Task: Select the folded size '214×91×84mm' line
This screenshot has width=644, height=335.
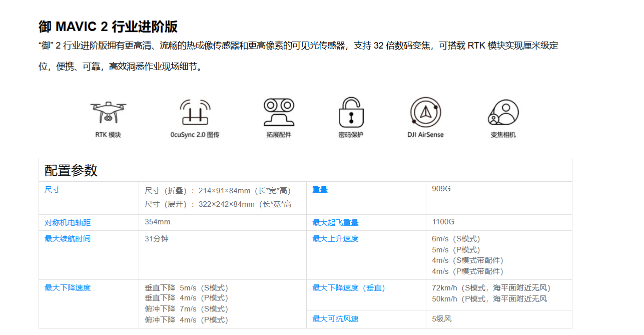Action: tap(218, 191)
